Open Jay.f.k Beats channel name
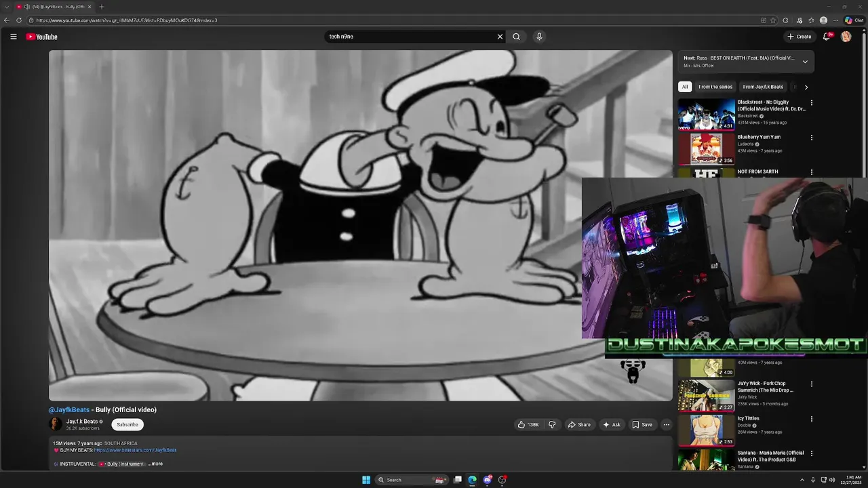 (82, 421)
